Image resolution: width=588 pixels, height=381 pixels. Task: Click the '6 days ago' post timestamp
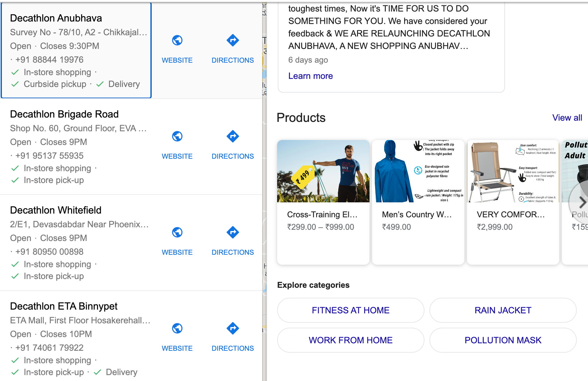point(308,60)
